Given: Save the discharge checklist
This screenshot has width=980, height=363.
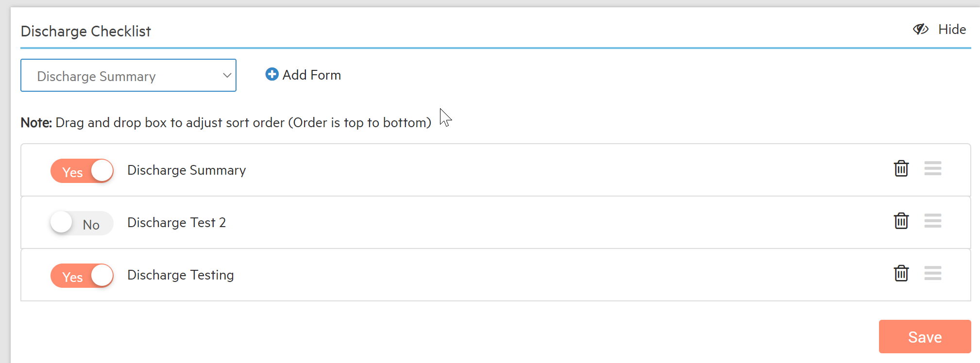Looking at the screenshot, I should pos(925,336).
